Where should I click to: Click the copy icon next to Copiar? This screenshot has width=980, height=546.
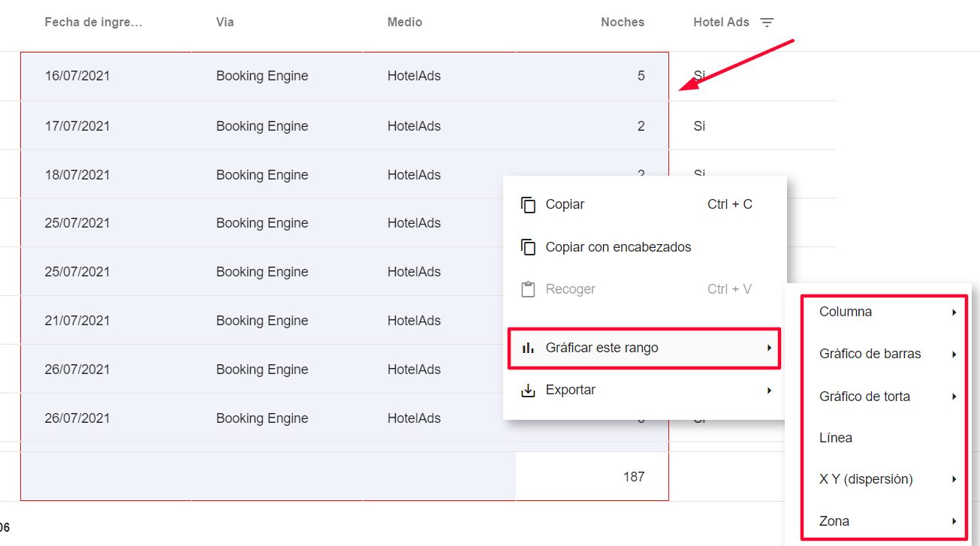(x=529, y=204)
